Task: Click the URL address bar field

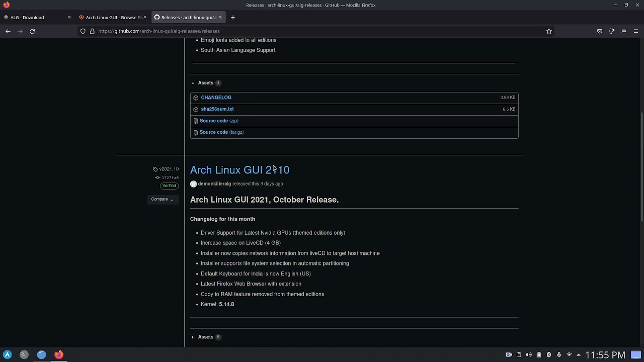Action: click(x=317, y=31)
